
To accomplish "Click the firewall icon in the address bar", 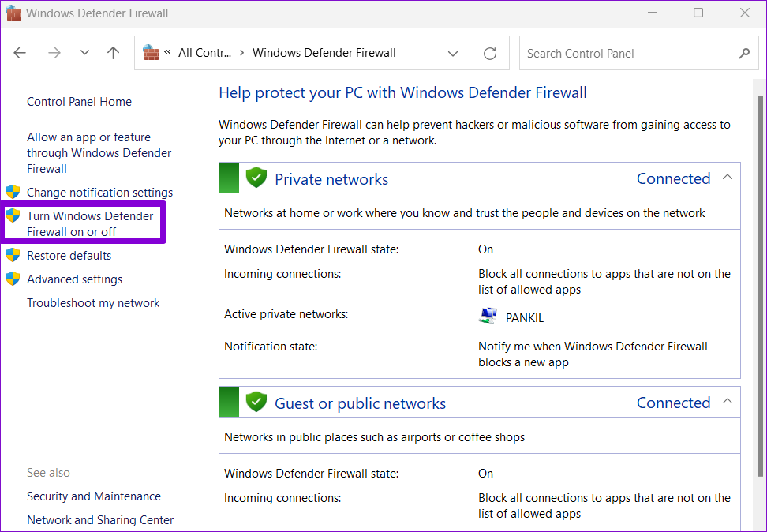I will (151, 52).
